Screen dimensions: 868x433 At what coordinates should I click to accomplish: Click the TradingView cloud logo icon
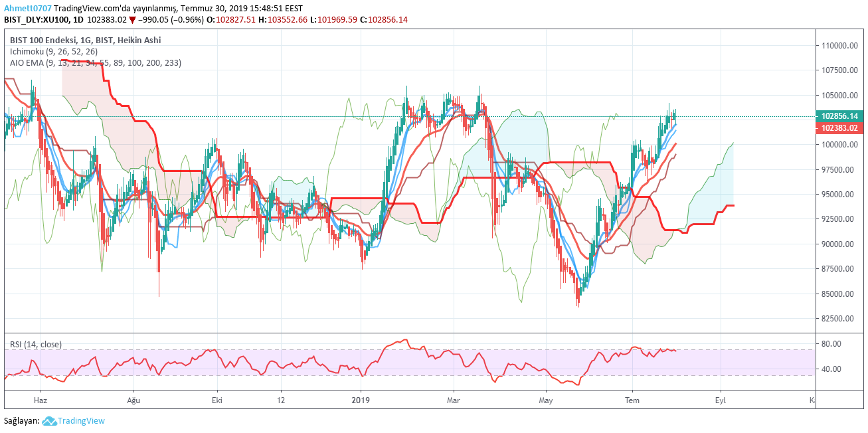(49, 421)
